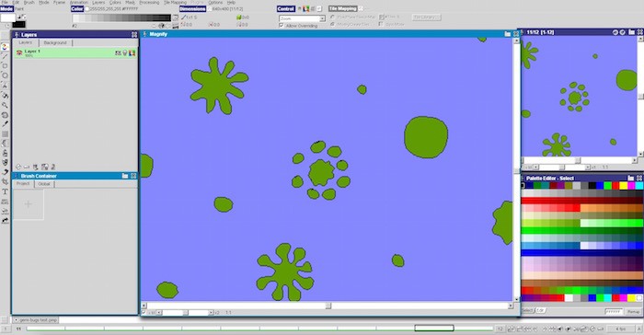Select the Line tool in the left toolbar
This screenshot has width=644, height=335.
click(5, 56)
